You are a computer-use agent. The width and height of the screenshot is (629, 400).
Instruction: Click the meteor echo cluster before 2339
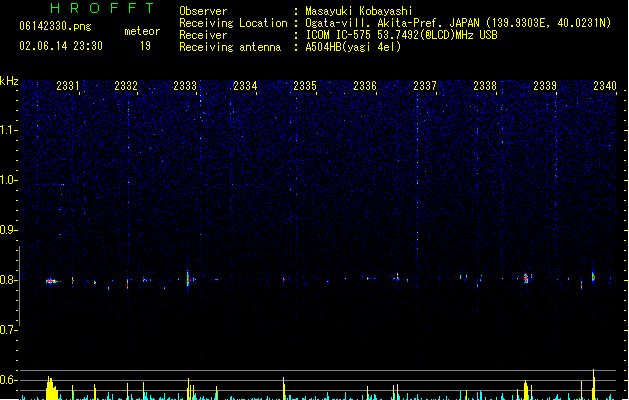[526, 278]
